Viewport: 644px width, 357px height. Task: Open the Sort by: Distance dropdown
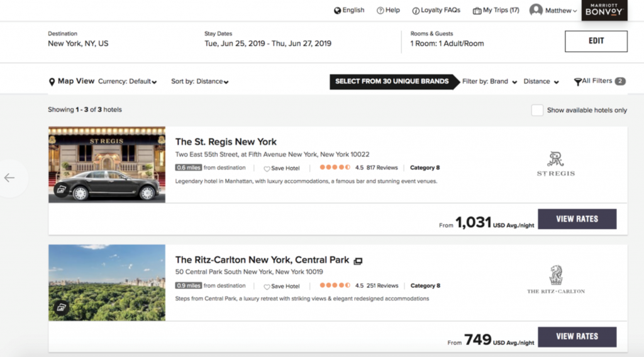[x=200, y=81]
